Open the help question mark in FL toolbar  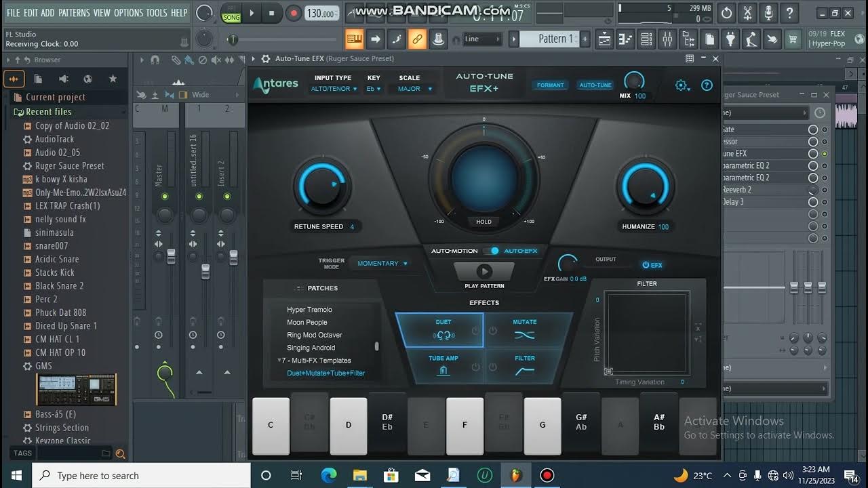(789, 13)
